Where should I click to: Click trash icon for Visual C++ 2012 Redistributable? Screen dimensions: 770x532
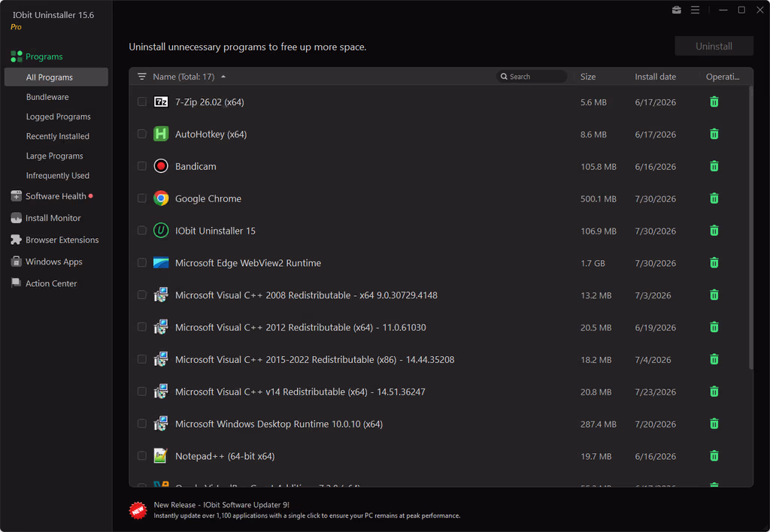(x=714, y=328)
